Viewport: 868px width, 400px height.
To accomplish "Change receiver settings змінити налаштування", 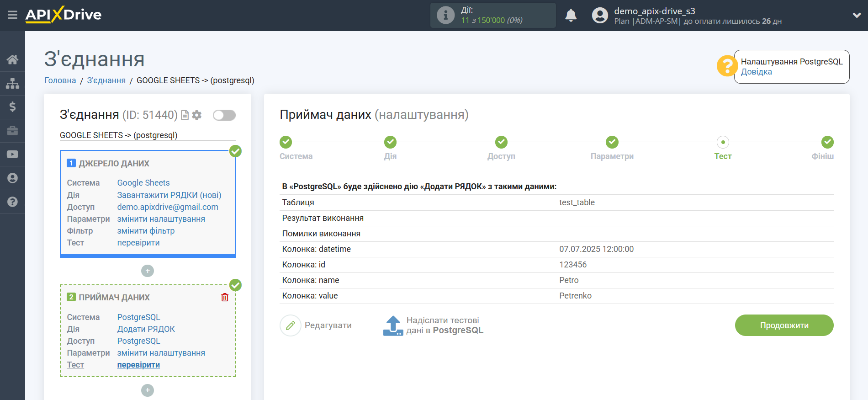I will click(x=161, y=353).
